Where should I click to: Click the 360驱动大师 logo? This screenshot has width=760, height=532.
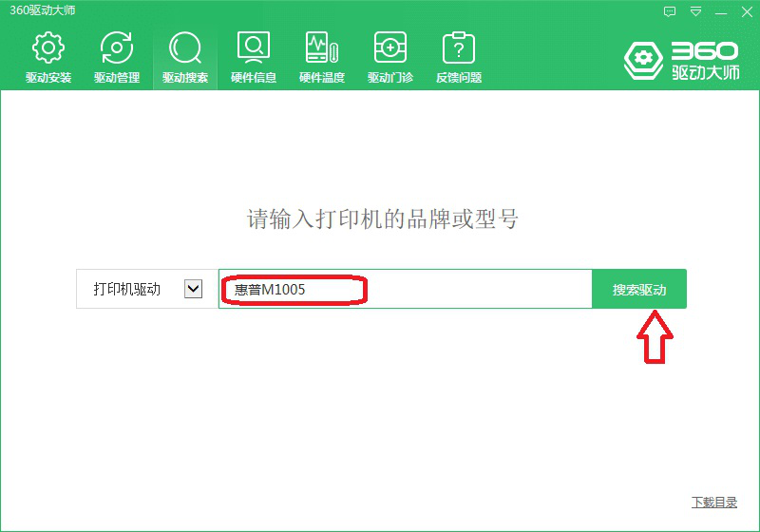click(x=681, y=61)
